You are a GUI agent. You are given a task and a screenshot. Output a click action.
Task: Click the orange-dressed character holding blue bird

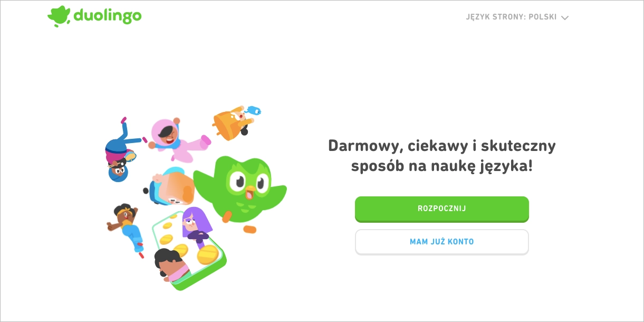[232, 122]
